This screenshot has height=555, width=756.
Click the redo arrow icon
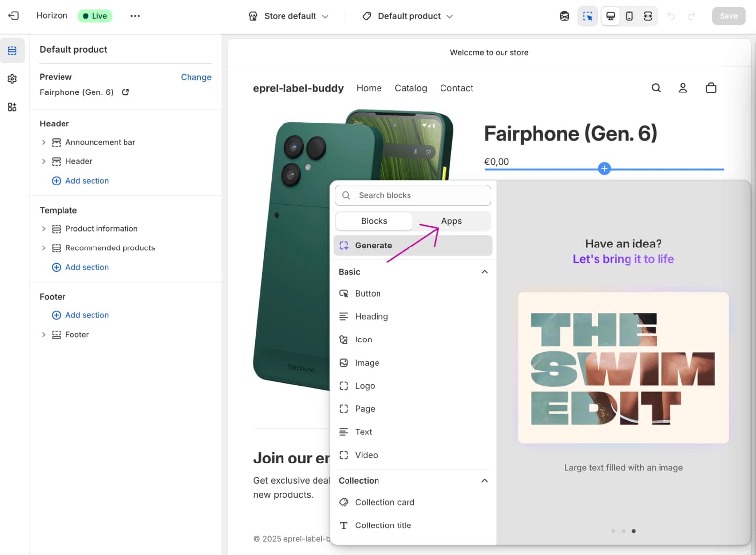coord(692,16)
